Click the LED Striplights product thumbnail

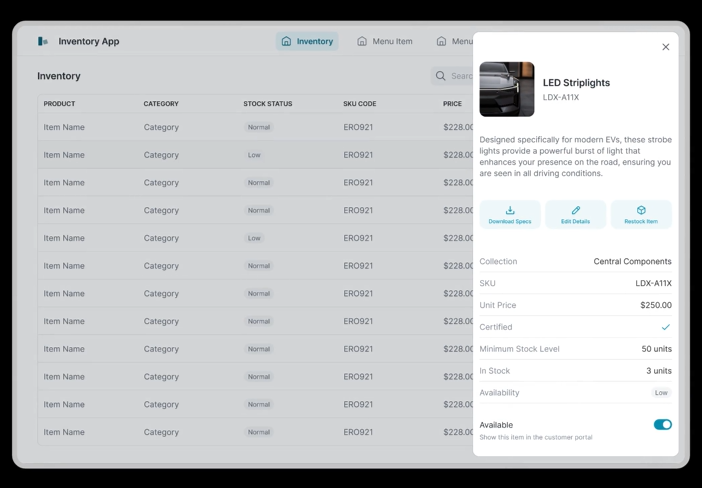coord(507,89)
